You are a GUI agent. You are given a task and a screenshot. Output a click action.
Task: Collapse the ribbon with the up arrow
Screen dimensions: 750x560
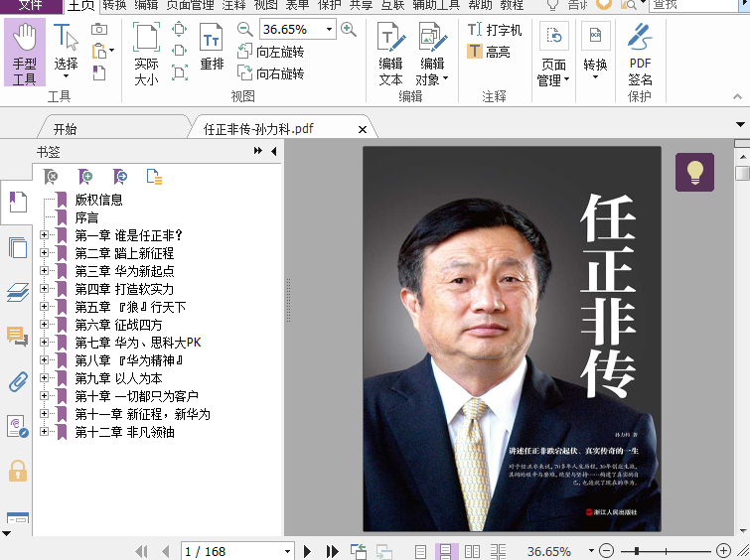[737, 96]
